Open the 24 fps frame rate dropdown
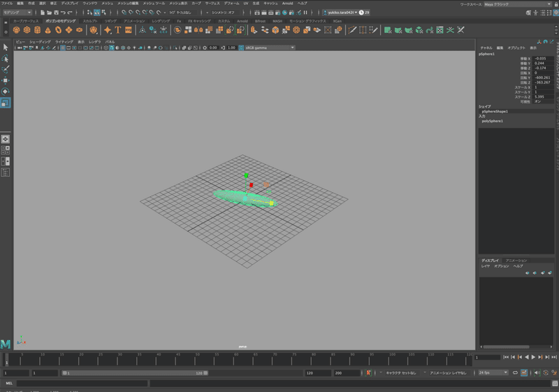This screenshot has width=559, height=392. 493,372
